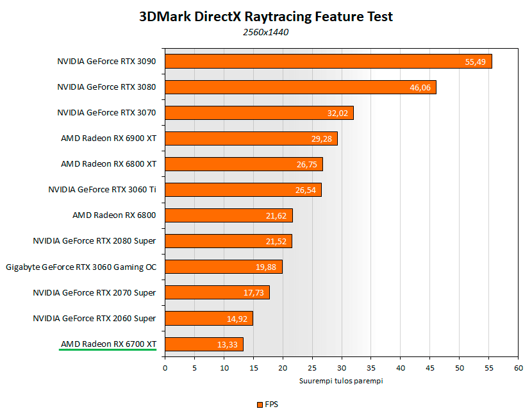Click the FPS legend label

[x=271, y=405]
